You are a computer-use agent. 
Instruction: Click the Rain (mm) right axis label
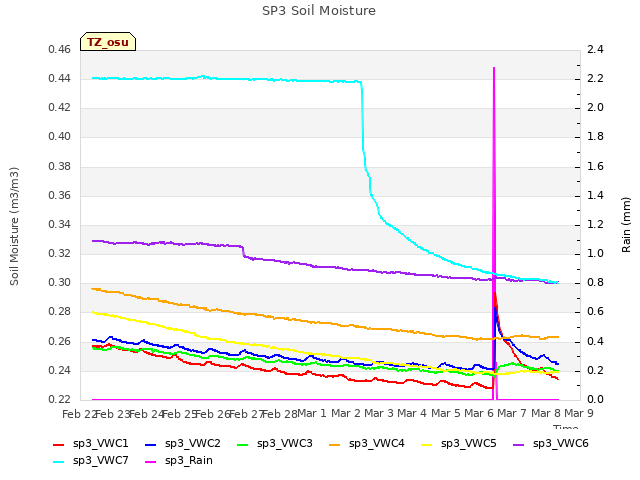pyautogui.click(x=626, y=225)
